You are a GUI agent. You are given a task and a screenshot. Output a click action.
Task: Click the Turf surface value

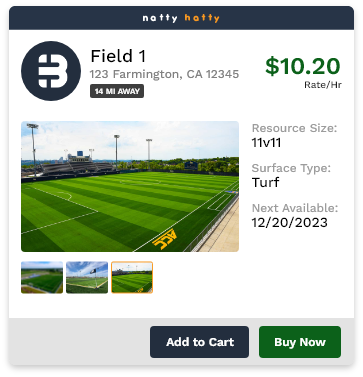(265, 182)
